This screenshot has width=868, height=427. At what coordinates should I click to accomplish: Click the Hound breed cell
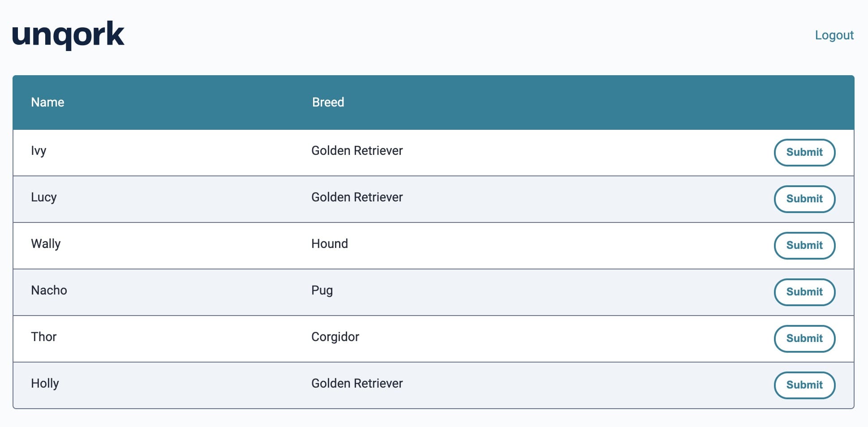point(330,244)
